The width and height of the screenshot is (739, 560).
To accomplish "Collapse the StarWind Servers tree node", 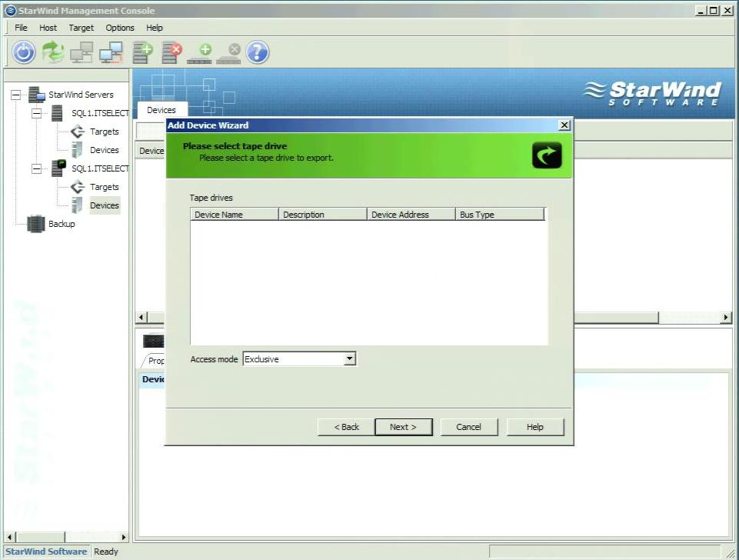I will (x=16, y=95).
